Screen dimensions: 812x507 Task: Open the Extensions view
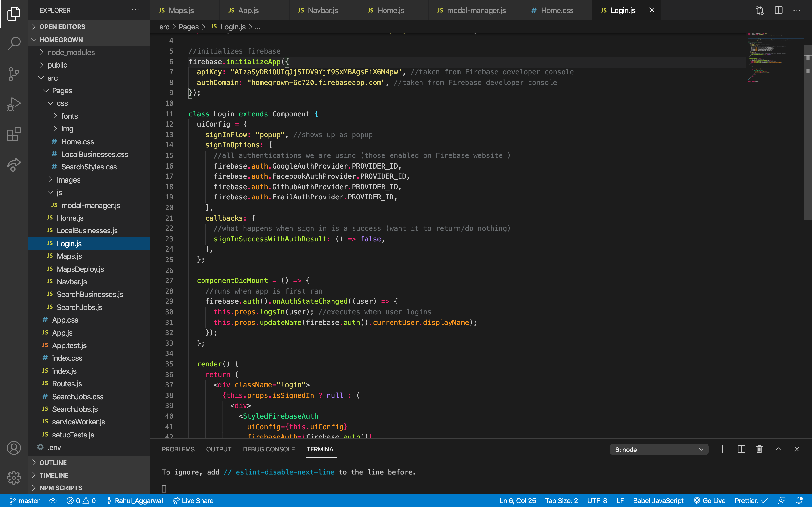(x=14, y=134)
